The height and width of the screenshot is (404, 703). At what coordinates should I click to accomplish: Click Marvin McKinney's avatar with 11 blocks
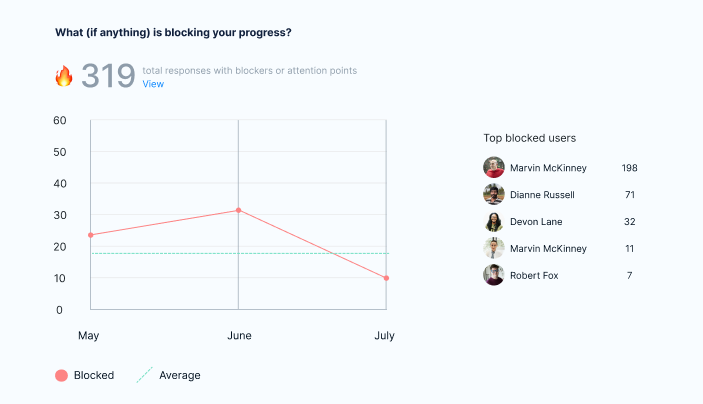pyautogui.click(x=493, y=248)
